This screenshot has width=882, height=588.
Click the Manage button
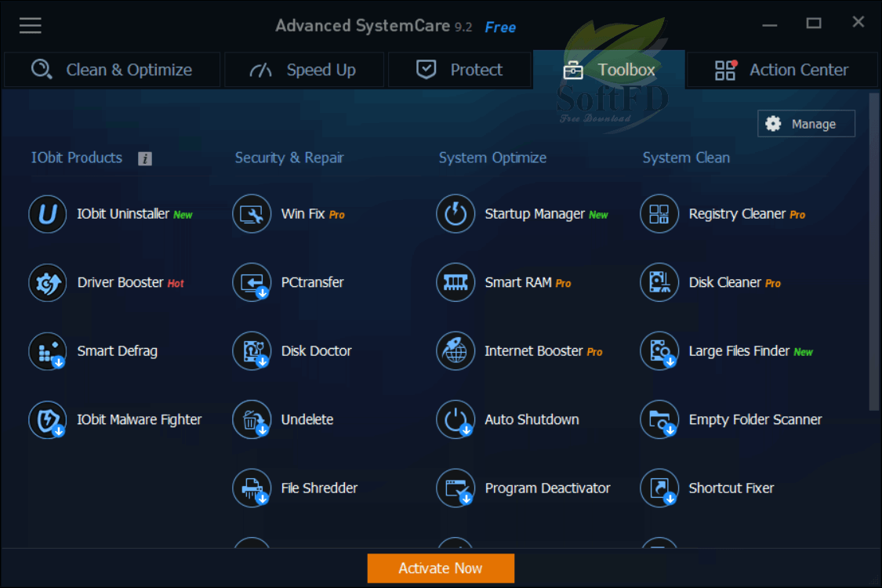[806, 124]
